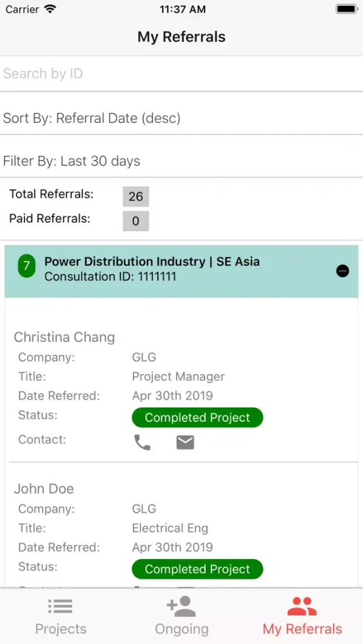363x644 pixels.
Task: Open the Filter By Last 30 days dropdown
Action: pos(181,161)
